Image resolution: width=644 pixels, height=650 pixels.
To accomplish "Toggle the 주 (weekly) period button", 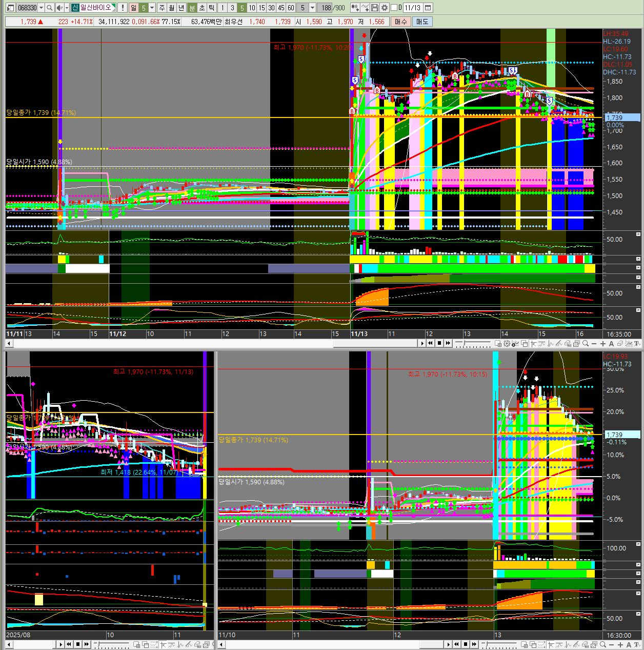I will [x=162, y=8].
